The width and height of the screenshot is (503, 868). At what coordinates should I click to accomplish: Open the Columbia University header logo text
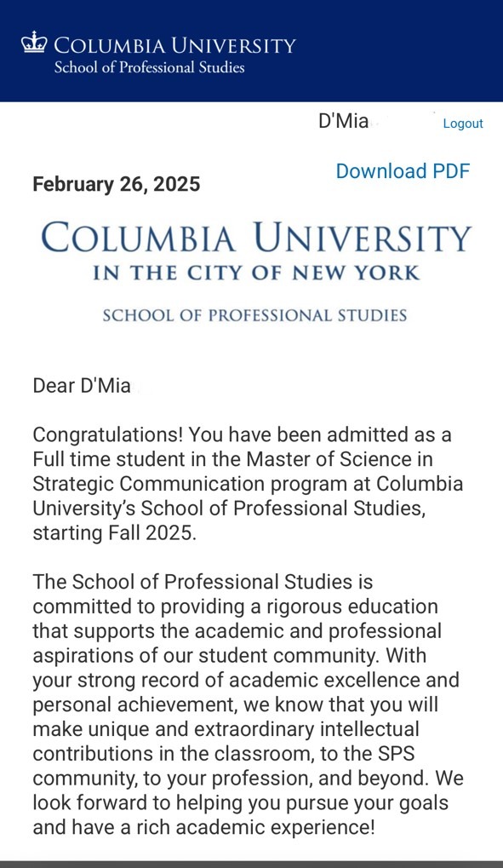pyautogui.click(x=174, y=45)
